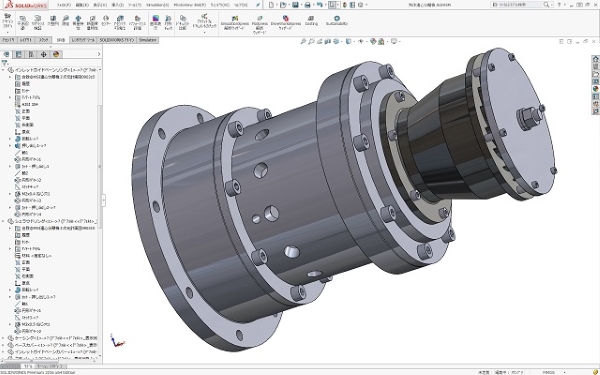Switch to the Simulation ribbon tab
This screenshot has width=600, height=375.
pyautogui.click(x=147, y=40)
